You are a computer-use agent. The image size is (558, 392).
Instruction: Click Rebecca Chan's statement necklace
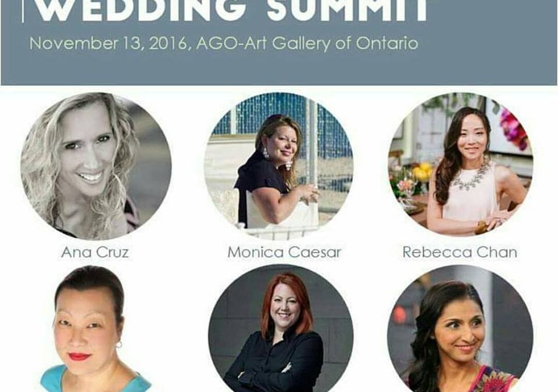pyautogui.click(x=470, y=176)
